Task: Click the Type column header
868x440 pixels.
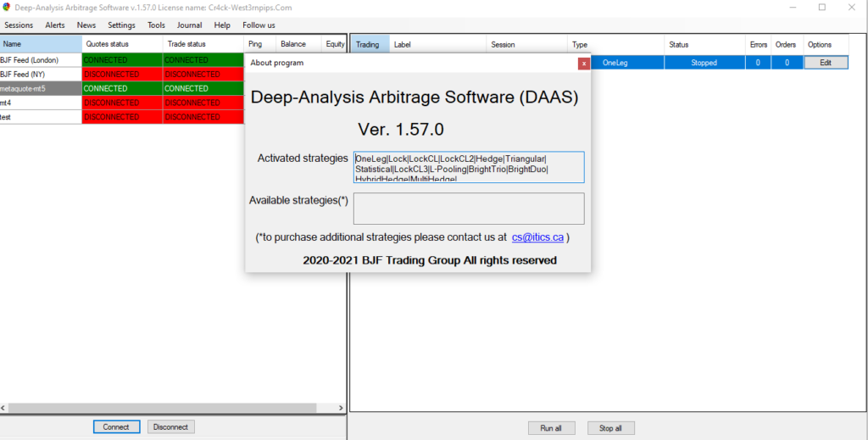Action: click(616, 45)
